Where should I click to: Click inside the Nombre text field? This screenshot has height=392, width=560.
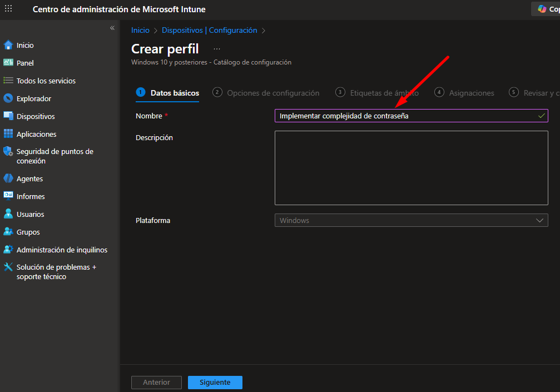coord(406,116)
